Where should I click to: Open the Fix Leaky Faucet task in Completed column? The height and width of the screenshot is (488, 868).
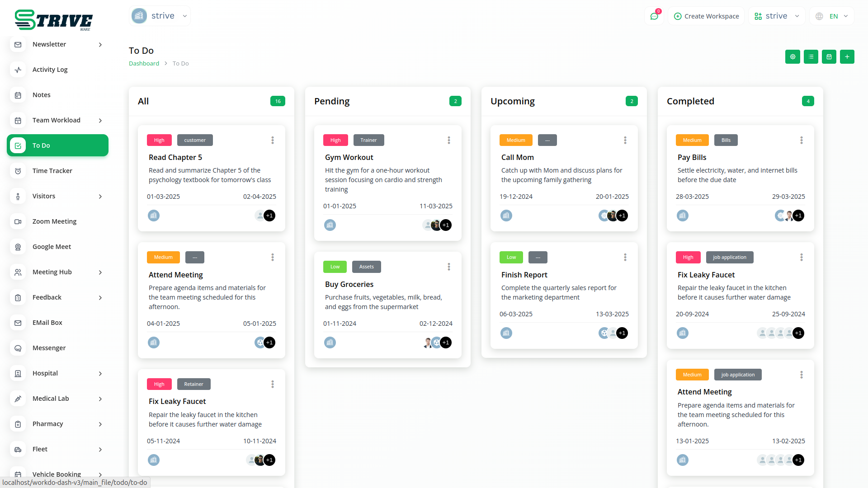pos(706,275)
